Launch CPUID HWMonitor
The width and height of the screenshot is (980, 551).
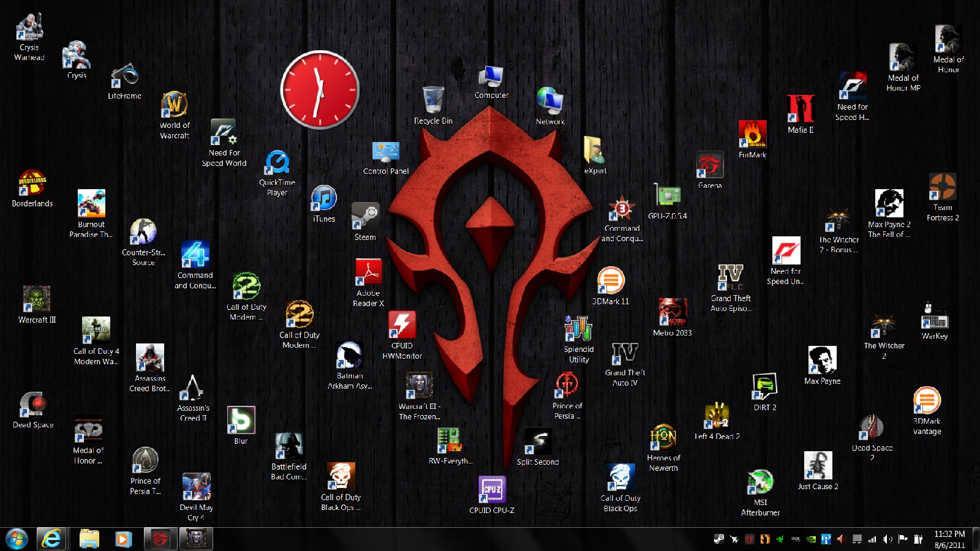click(402, 335)
